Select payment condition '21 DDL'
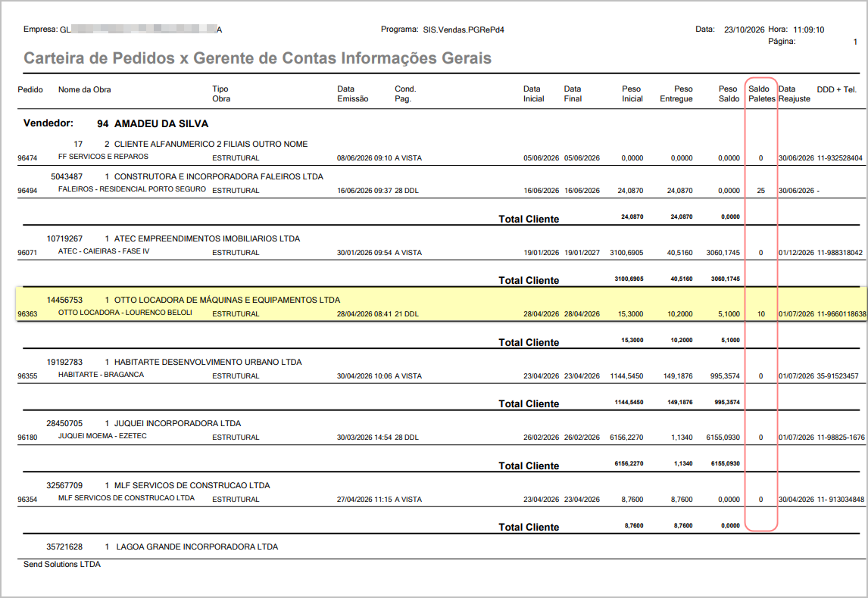 [407, 314]
